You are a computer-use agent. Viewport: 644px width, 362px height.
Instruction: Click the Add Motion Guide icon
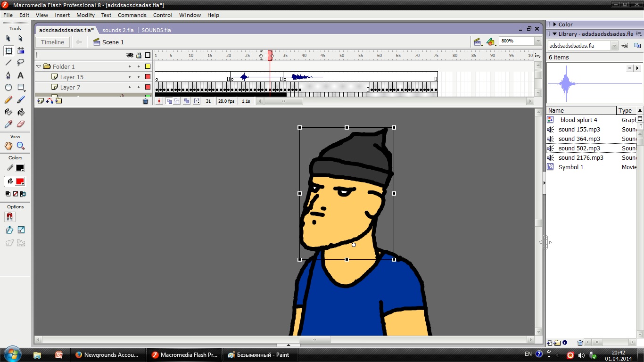50,101
